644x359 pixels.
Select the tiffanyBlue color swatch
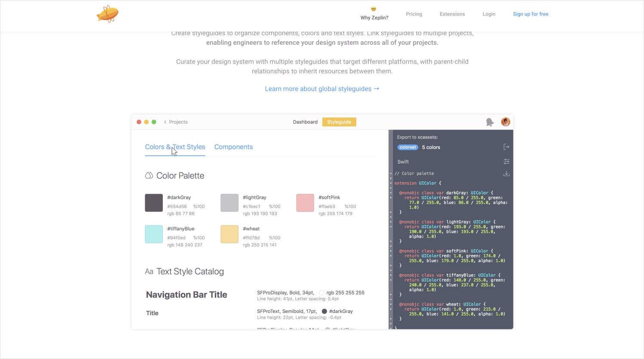(x=154, y=234)
